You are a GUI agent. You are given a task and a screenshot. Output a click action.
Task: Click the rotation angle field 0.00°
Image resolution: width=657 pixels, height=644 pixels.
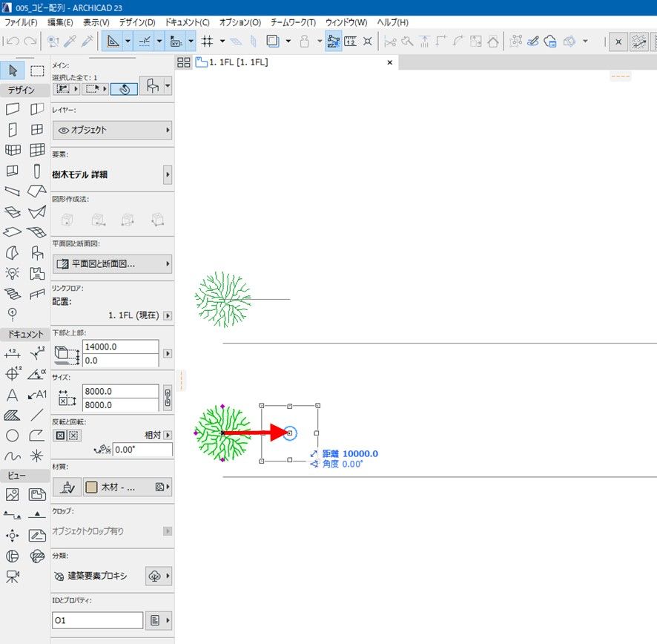coord(142,450)
